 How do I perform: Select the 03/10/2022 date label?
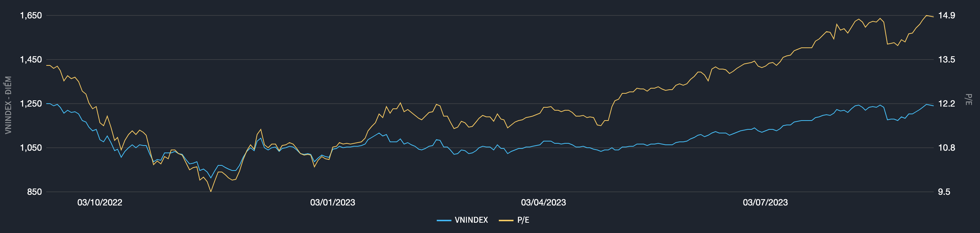coord(100,202)
